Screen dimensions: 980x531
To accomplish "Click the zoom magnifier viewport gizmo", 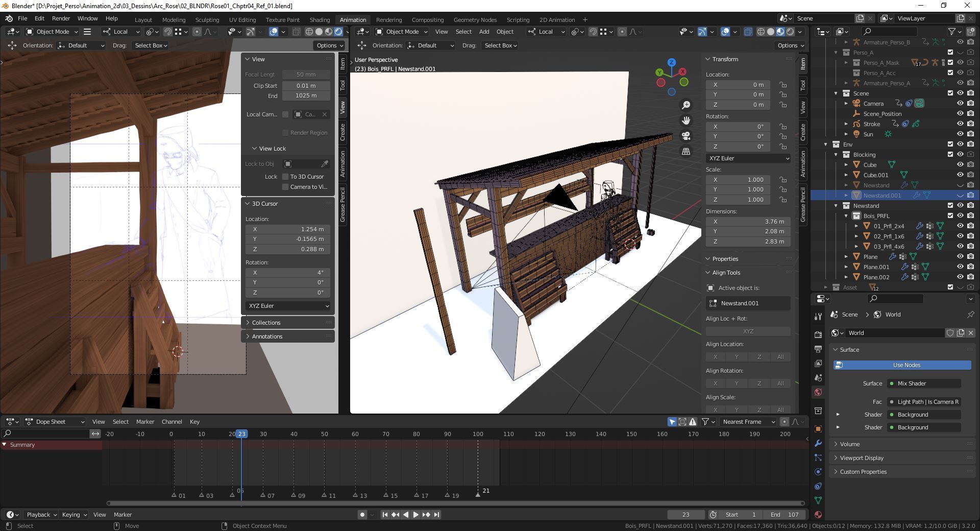I will (686, 105).
